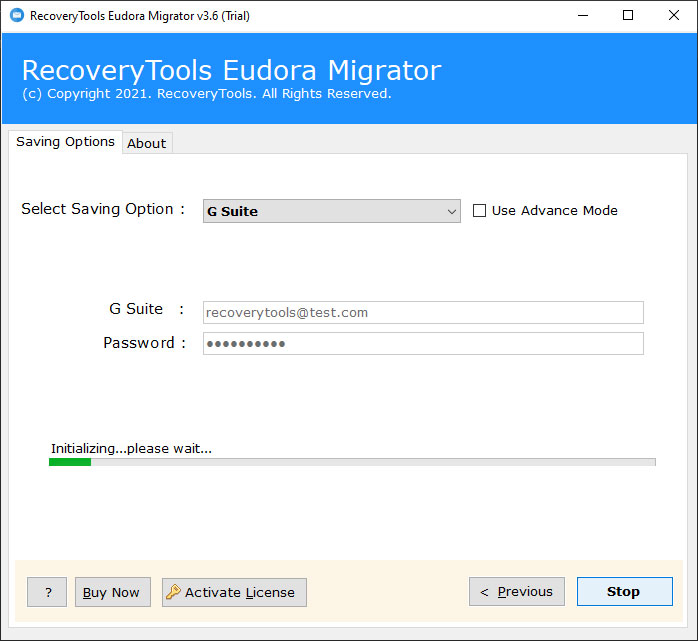Maximize the Eudora Migrator window
This screenshot has height=641, width=698.
point(628,16)
